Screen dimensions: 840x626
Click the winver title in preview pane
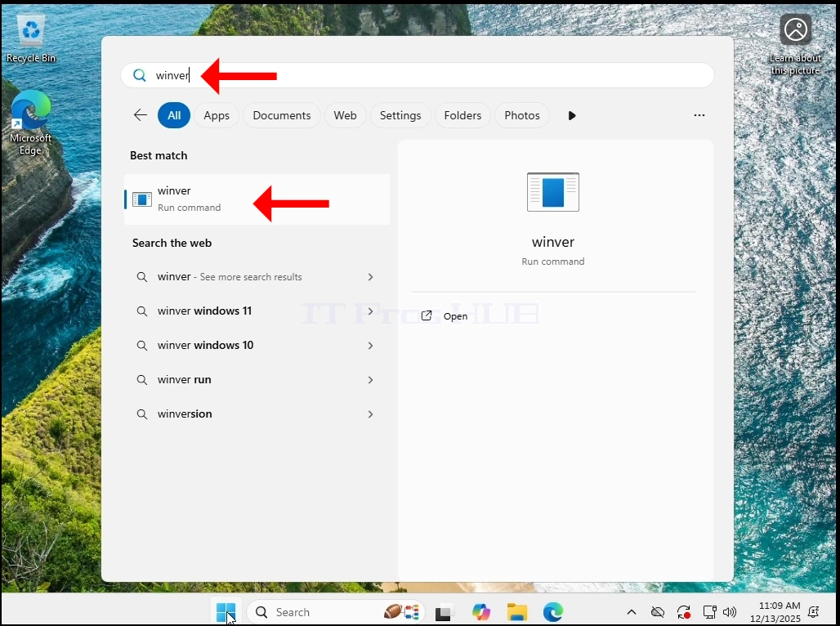pos(553,242)
